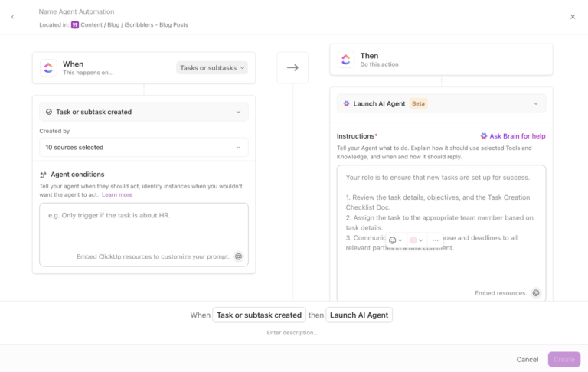Click the arrow between When and Then
Image resolution: width=588 pixels, height=372 pixels.
click(292, 67)
